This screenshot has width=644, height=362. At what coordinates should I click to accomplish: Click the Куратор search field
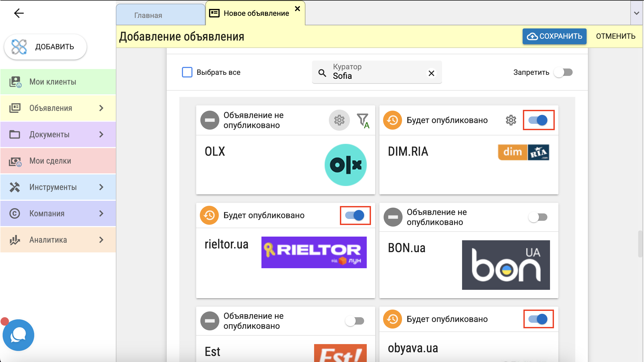click(x=377, y=72)
